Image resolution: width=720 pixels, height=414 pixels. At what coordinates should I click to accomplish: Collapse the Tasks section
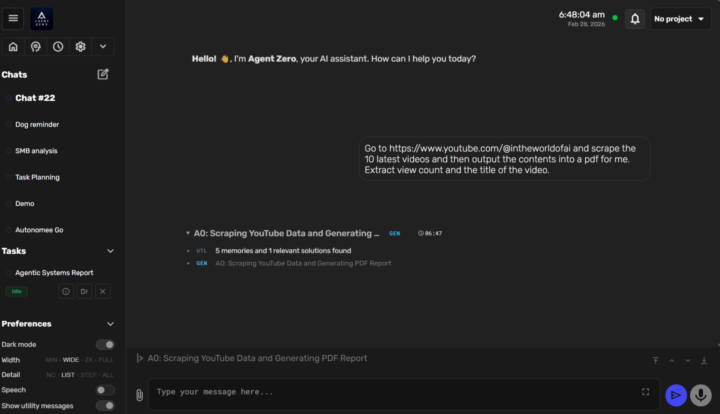point(110,251)
